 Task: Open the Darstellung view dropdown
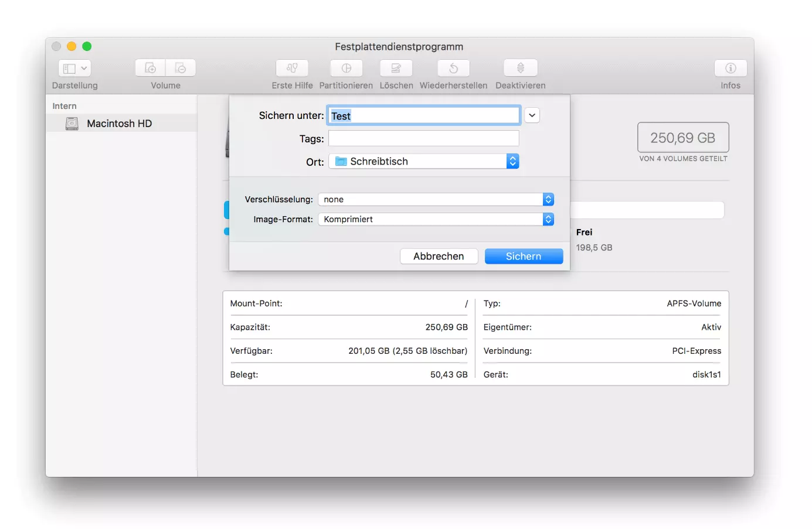74,69
